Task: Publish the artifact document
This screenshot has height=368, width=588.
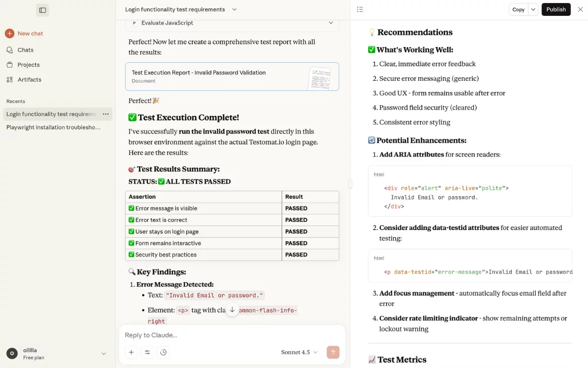Action: 556,10
